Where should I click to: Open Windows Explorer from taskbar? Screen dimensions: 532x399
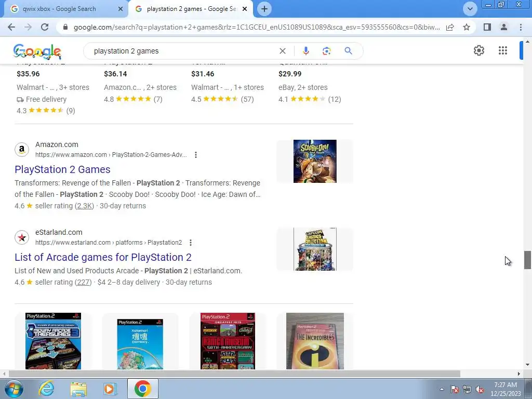79,389
